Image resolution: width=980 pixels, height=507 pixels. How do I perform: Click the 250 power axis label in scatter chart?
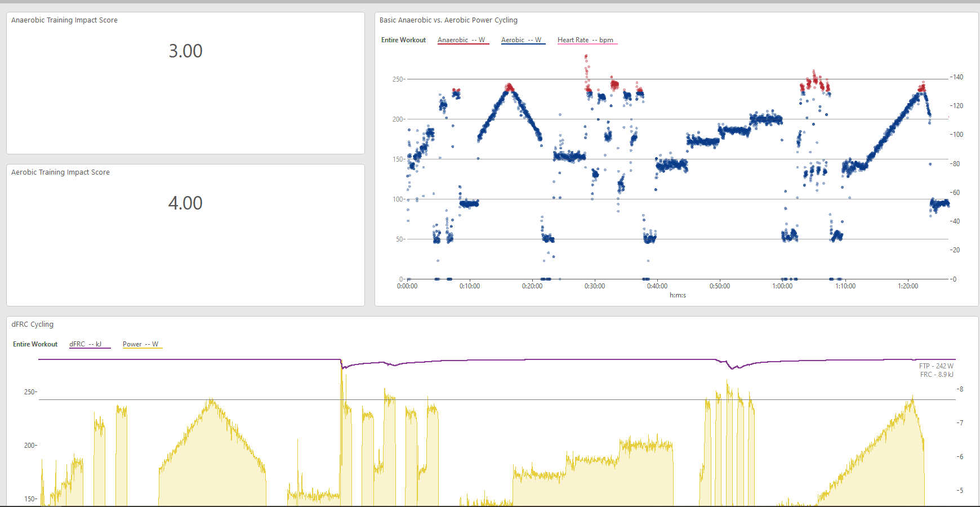coord(398,79)
